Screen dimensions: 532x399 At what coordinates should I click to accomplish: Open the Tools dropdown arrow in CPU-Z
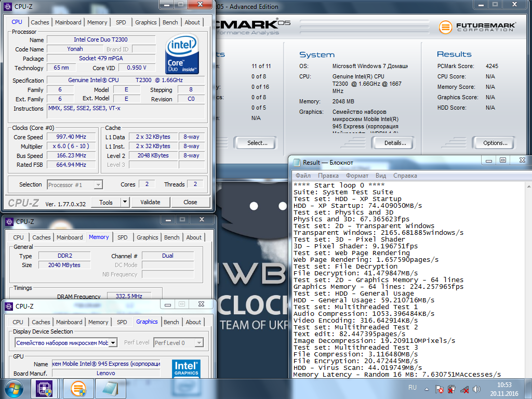point(125,202)
